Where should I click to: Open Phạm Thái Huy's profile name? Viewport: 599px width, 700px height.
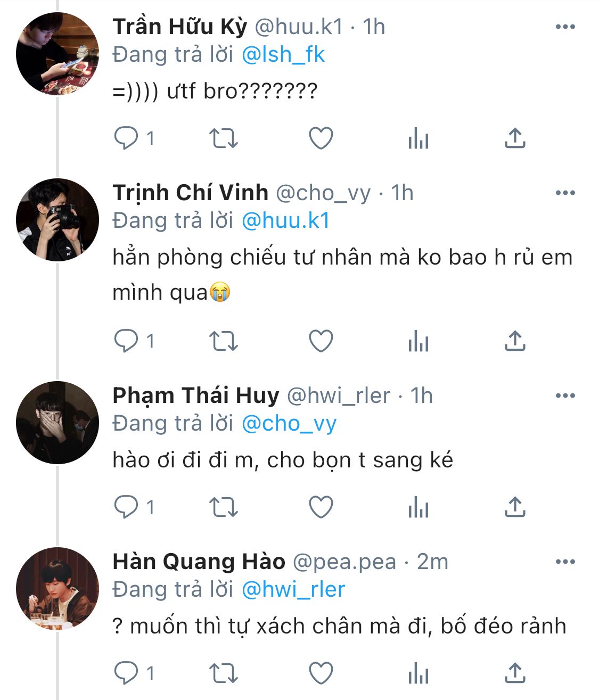tap(195, 396)
